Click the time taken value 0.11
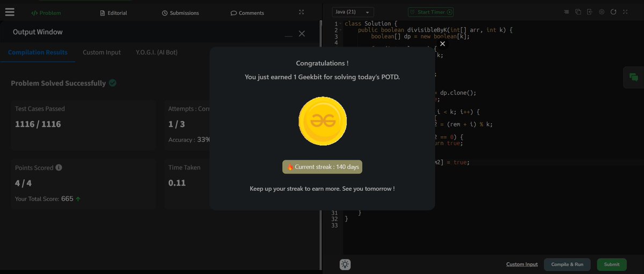 [x=177, y=183]
